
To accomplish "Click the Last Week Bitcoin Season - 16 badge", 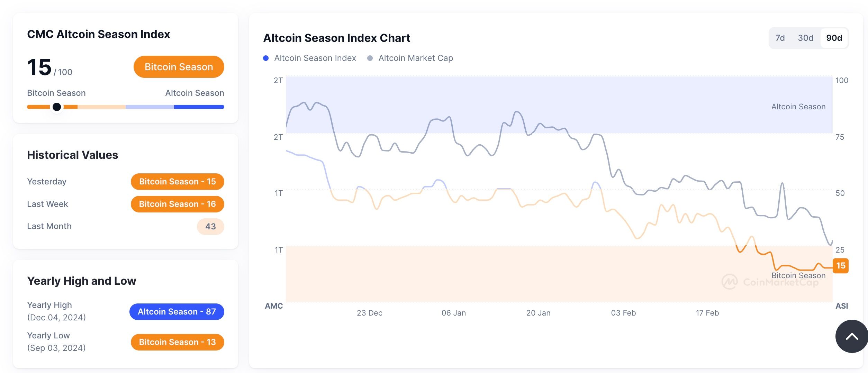I will [177, 204].
